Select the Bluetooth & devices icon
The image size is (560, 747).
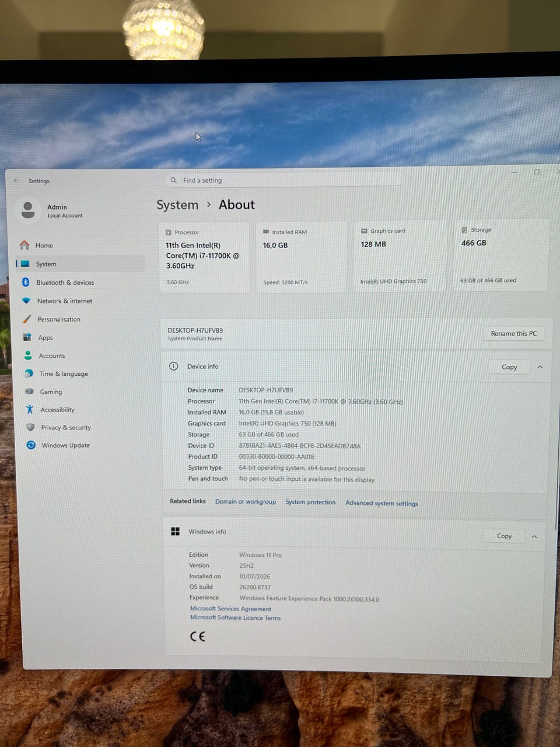pos(26,282)
